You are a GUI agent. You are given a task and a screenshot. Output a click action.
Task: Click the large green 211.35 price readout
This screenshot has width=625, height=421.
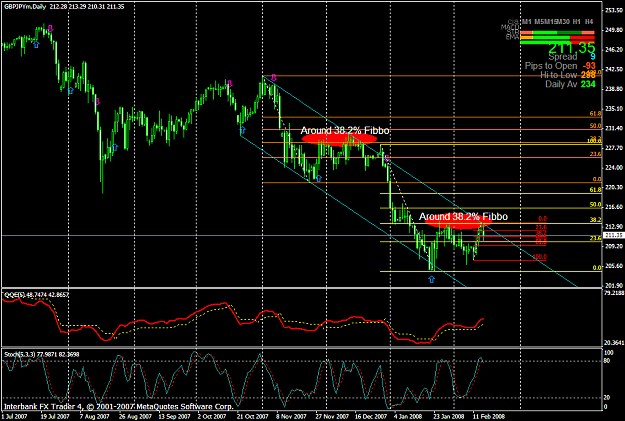pos(572,48)
